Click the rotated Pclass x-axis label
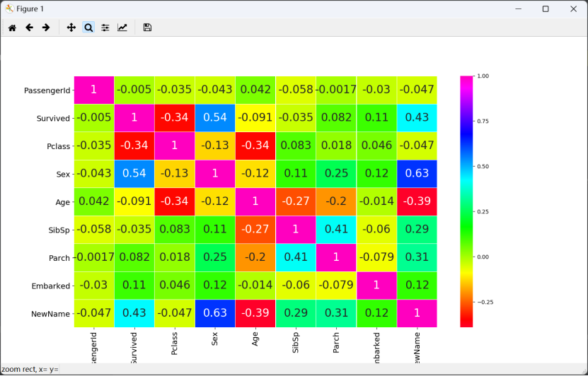Image resolution: width=588 pixels, height=376 pixels. coord(174,343)
